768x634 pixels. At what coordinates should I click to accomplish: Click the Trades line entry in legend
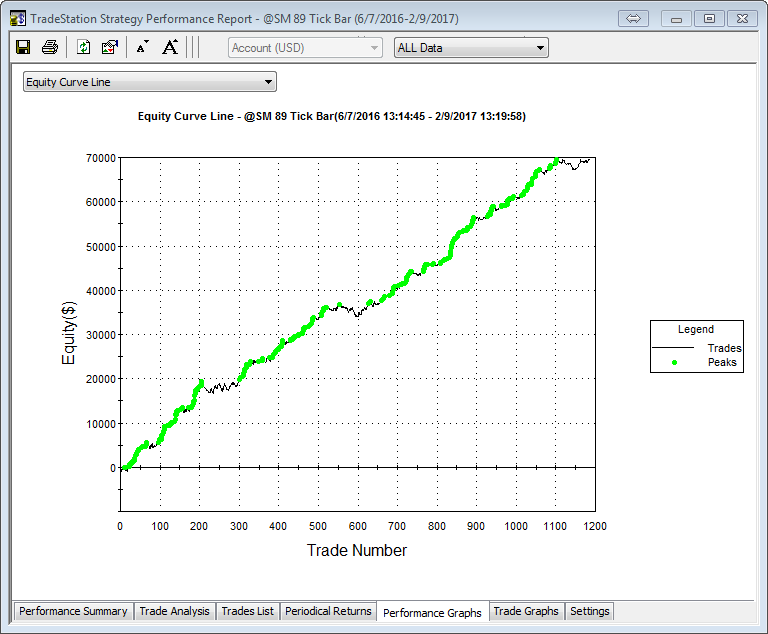(696, 347)
